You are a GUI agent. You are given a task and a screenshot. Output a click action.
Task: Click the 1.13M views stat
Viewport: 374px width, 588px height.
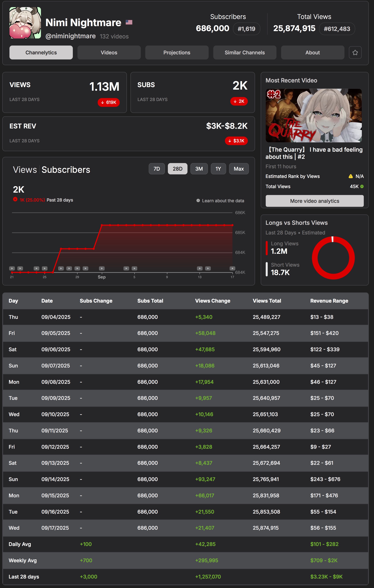click(x=104, y=86)
